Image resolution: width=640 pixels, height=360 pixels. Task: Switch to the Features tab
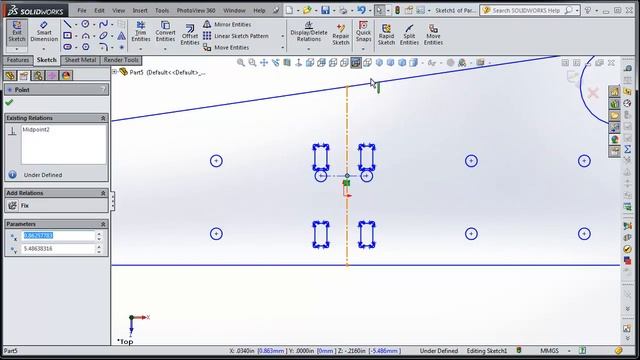click(x=18, y=60)
